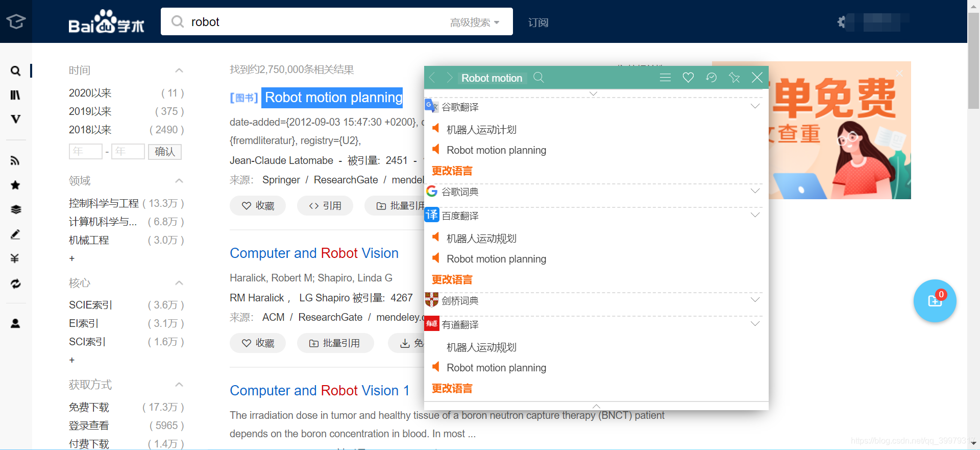Open the RSS subscription sidebar icon
Viewport: 980px width, 450px height.
[15, 161]
